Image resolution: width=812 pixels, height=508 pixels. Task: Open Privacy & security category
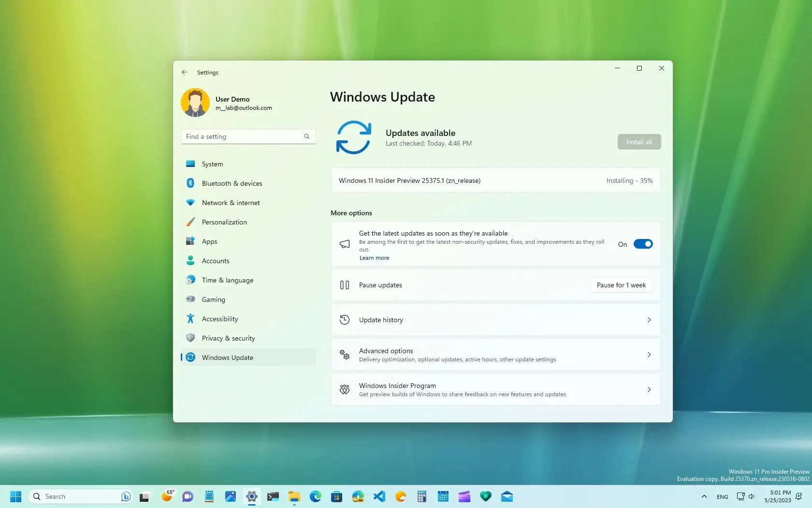[248, 338]
